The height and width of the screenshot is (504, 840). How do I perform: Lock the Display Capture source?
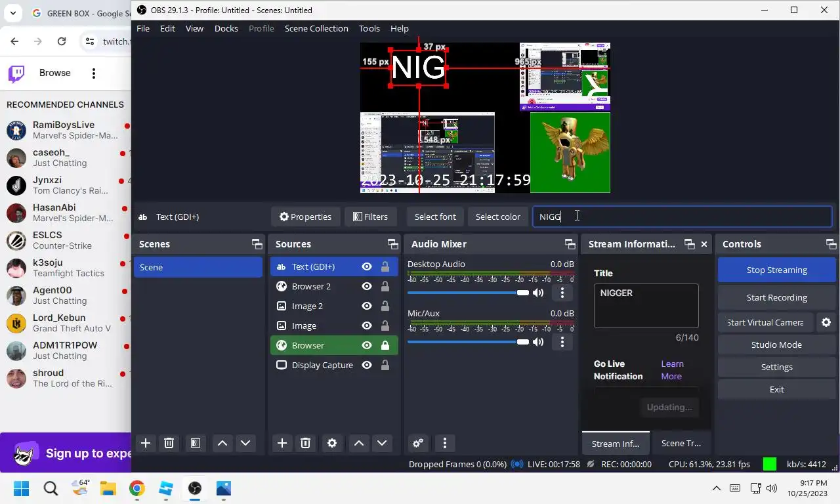(x=385, y=365)
